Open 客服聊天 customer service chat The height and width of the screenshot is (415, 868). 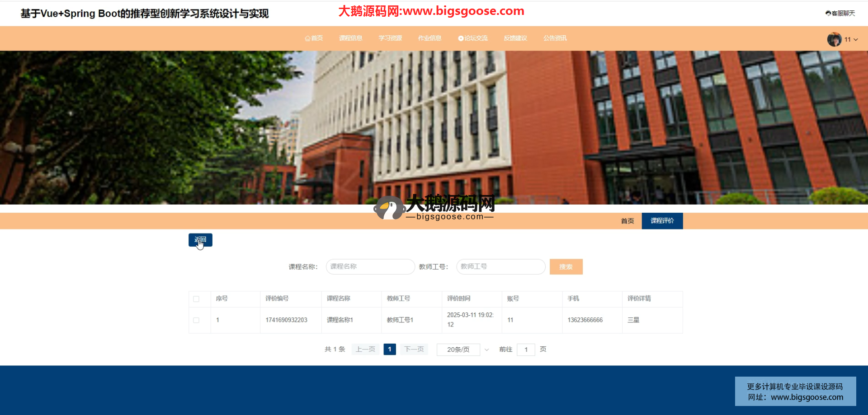coord(840,14)
